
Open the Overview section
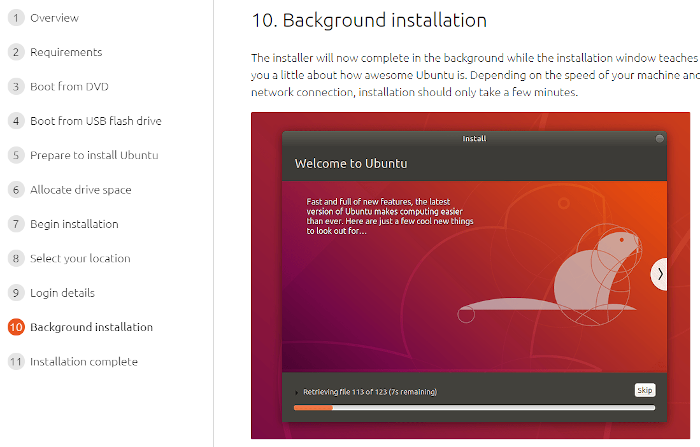(54, 18)
